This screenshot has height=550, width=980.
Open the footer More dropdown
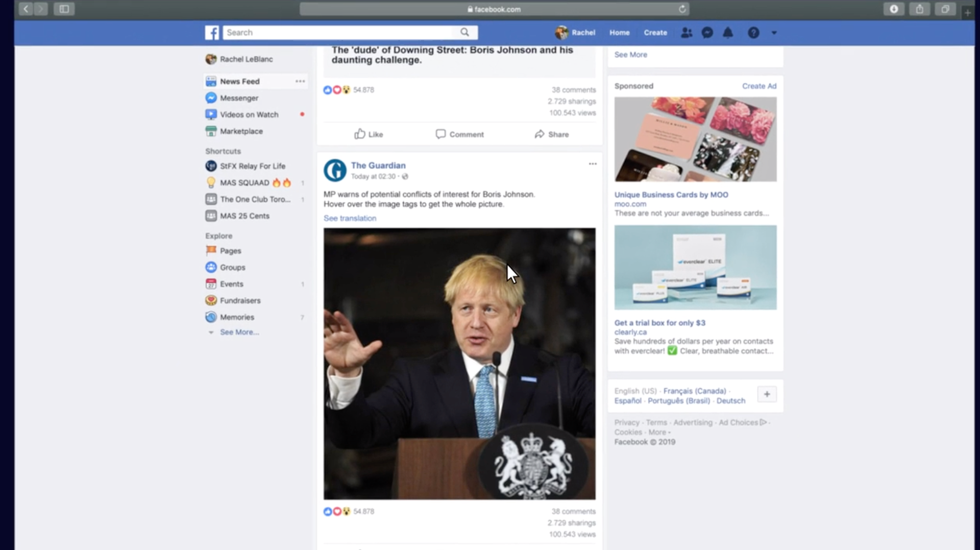pos(659,432)
